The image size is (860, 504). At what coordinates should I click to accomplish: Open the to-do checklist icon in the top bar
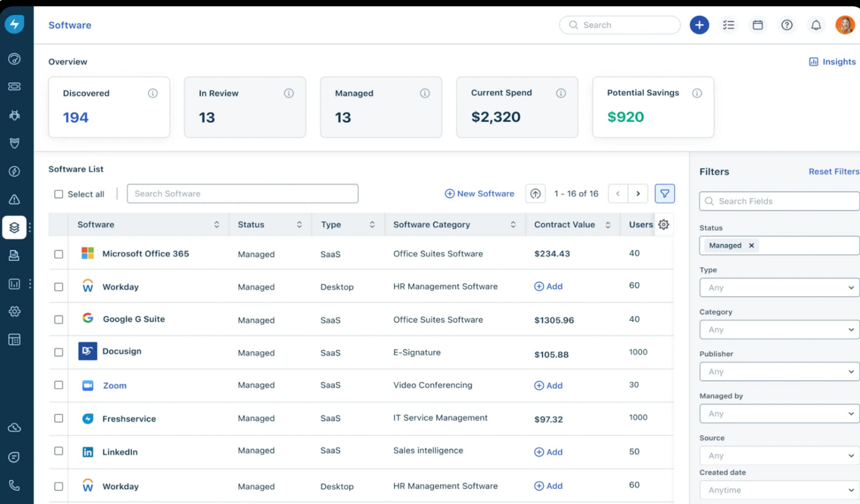tap(729, 25)
